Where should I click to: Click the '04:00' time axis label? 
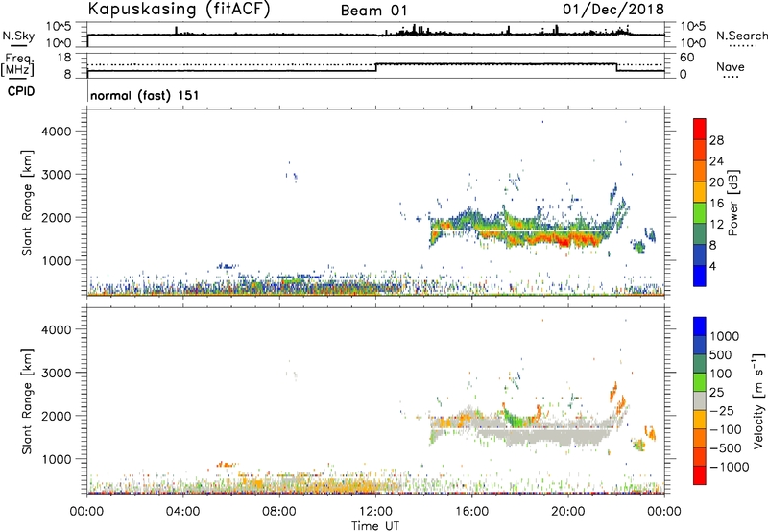pyautogui.click(x=183, y=512)
